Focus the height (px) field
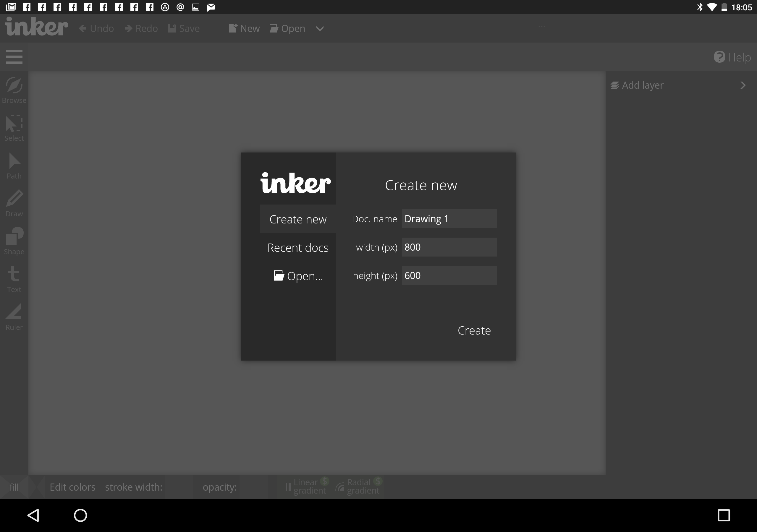Viewport: 757px width, 532px height. (449, 275)
